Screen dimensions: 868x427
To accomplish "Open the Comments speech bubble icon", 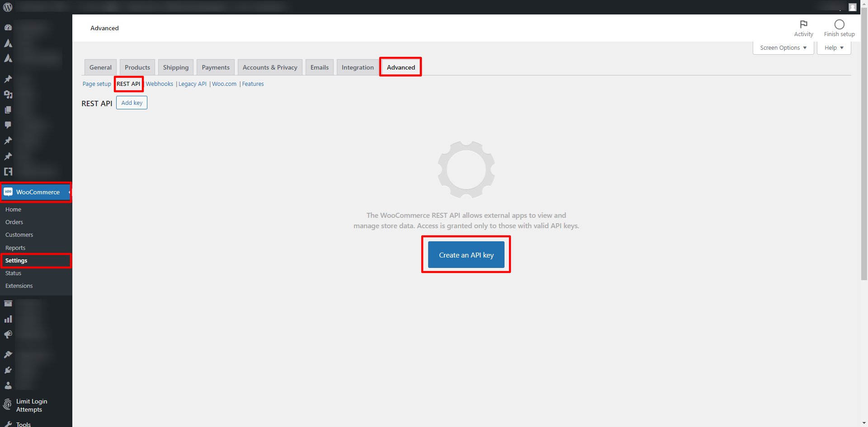I will pyautogui.click(x=8, y=125).
